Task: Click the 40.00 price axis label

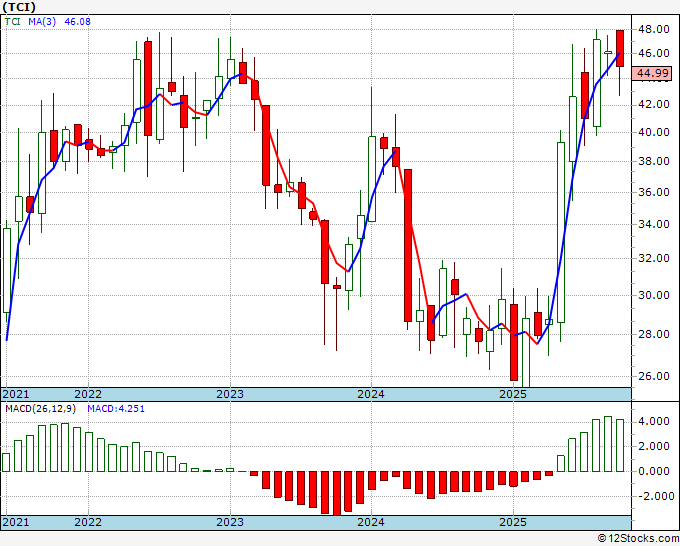Action: click(653, 132)
